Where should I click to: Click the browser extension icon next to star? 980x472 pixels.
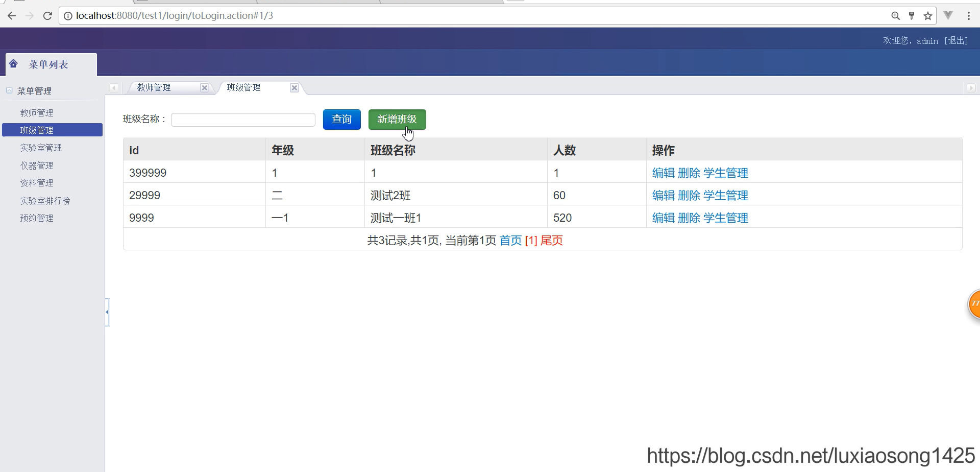(x=948, y=15)
